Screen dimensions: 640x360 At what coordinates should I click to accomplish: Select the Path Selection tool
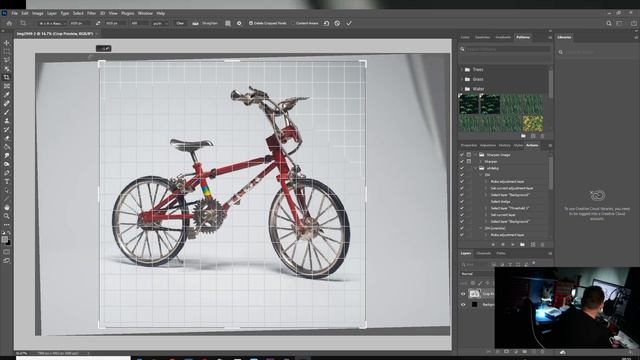(7, 190)
